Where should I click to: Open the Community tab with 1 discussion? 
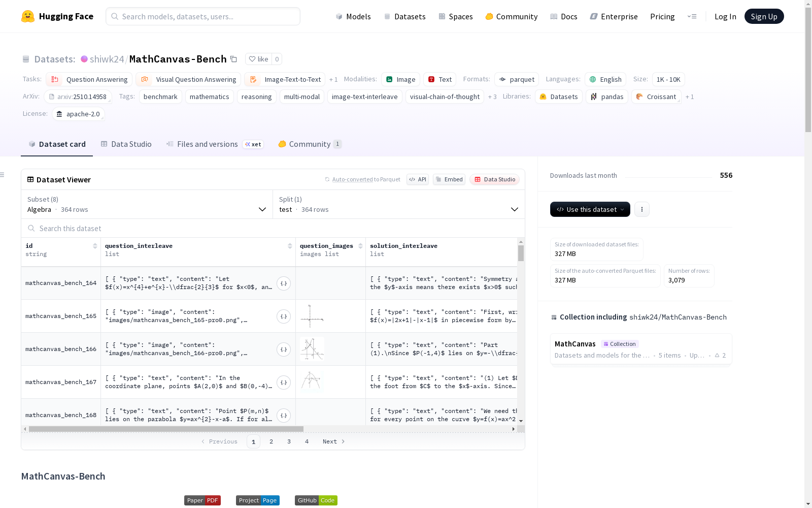(310, 144)
